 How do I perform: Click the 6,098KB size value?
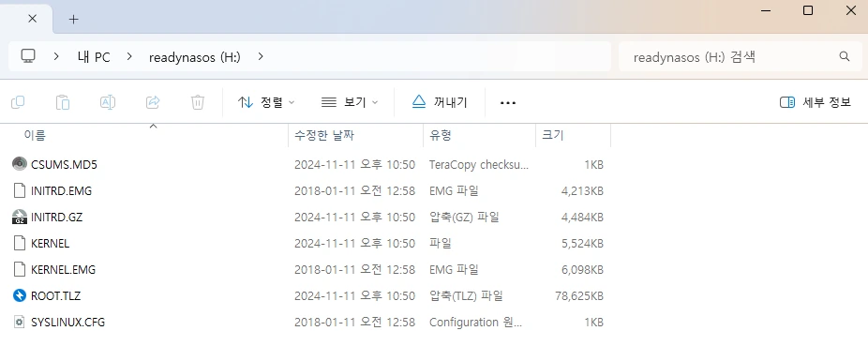582,270
